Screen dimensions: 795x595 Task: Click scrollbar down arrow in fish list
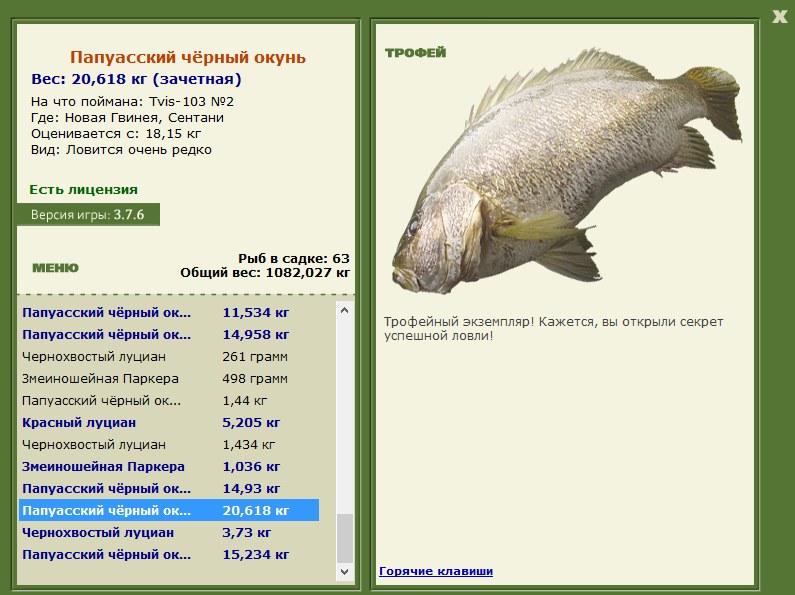coord(345,572)
